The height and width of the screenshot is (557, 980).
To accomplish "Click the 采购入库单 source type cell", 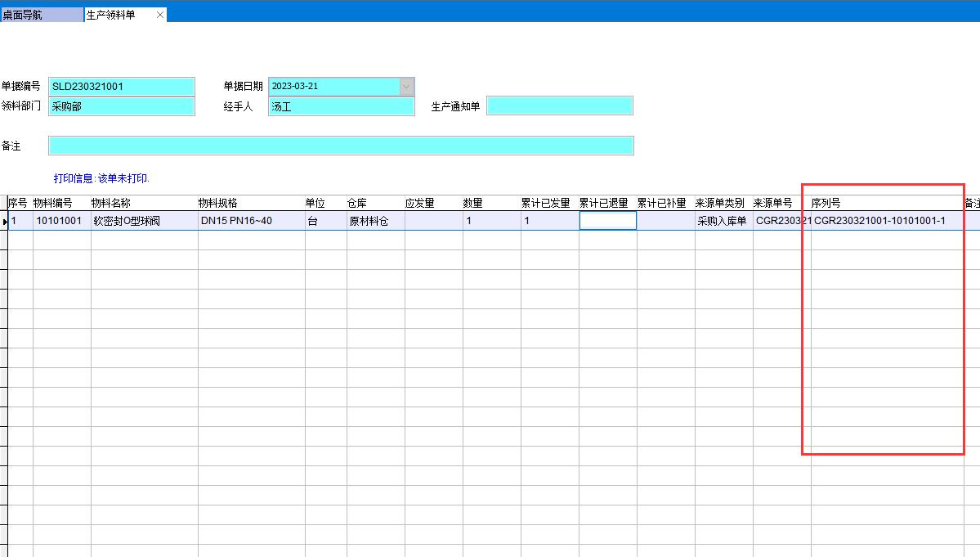I will click(x=723, y=221).
